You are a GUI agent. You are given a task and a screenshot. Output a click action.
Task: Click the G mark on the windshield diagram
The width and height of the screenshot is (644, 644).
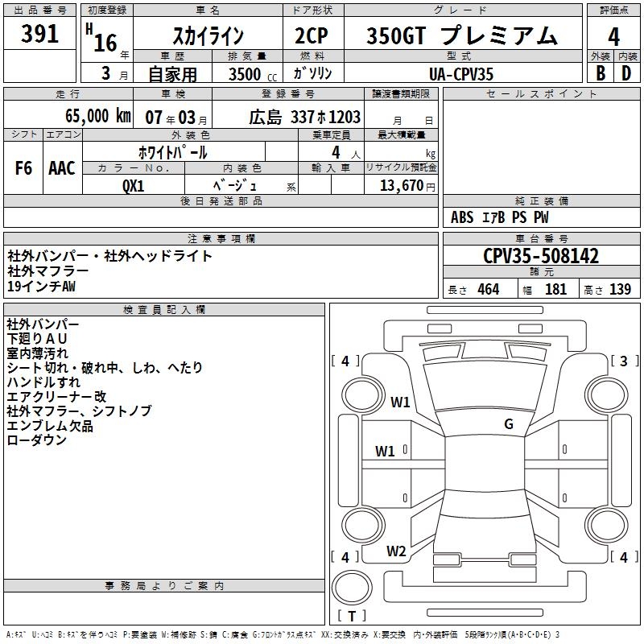tap(509, 424)
